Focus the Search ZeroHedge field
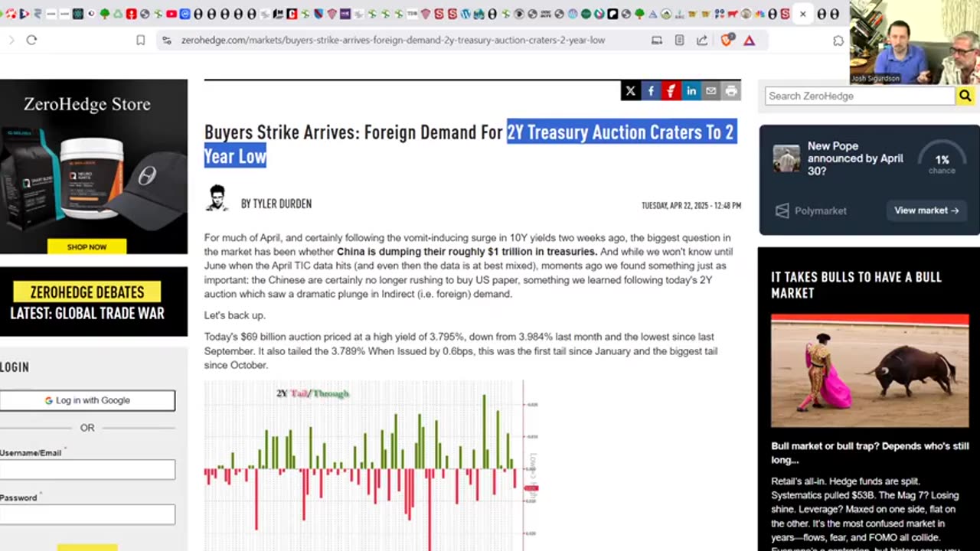 click(x=860, y=96)
